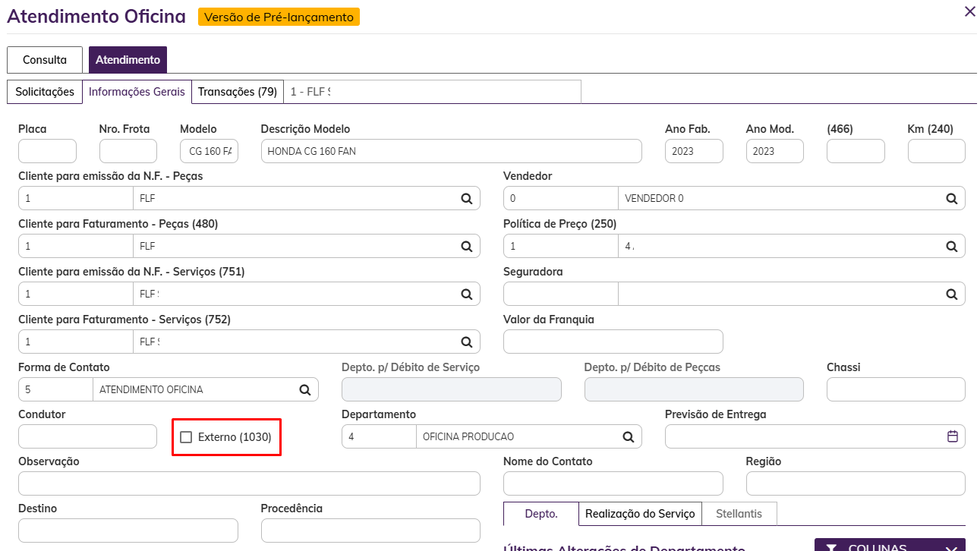Screen dimensions: 980x551
Task: Open the Previsão de Entrega calendar picker
Action: [x=953, y=436]
